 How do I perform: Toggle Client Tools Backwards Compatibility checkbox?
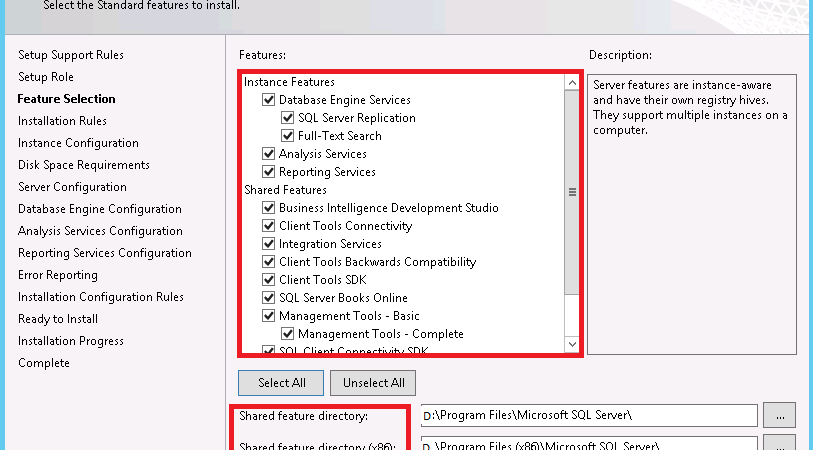tap(268, 262)
